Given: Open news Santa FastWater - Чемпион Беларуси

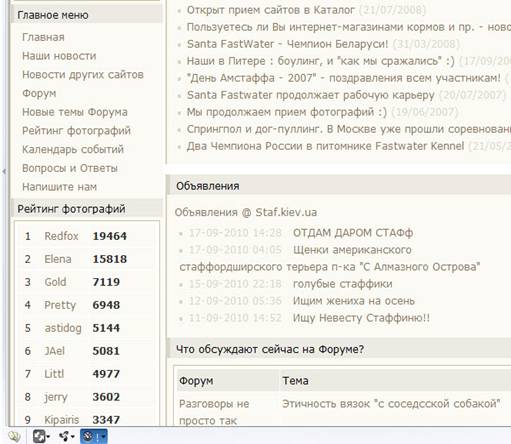Looking at the screenshot, I should coord(287,44).
